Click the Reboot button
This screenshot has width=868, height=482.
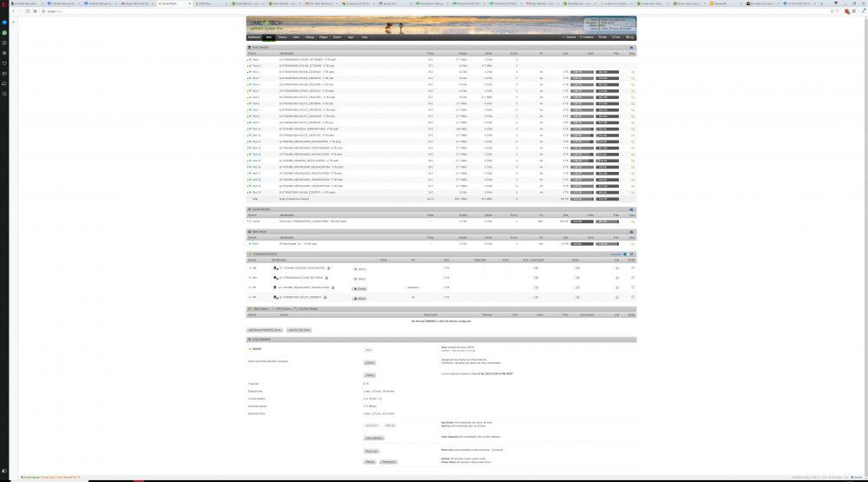tap(370, 462)
